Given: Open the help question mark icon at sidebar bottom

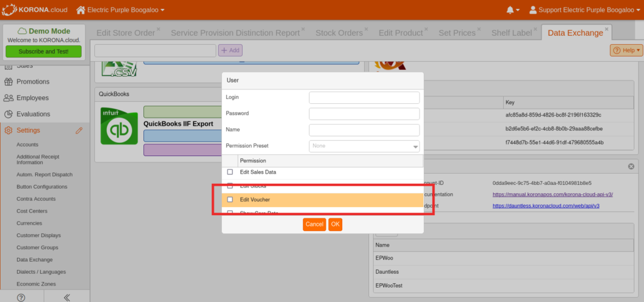Looking at the screenshot, I should pyautogui.click(x=21, y=298).
